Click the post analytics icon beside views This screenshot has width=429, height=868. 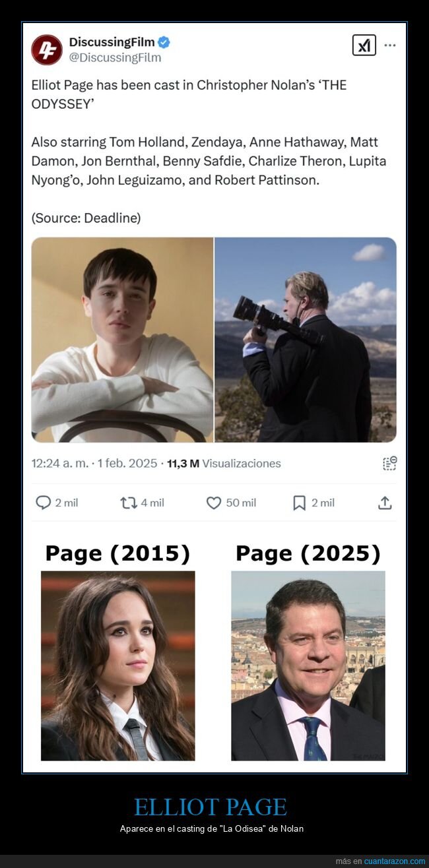point(389,463)
